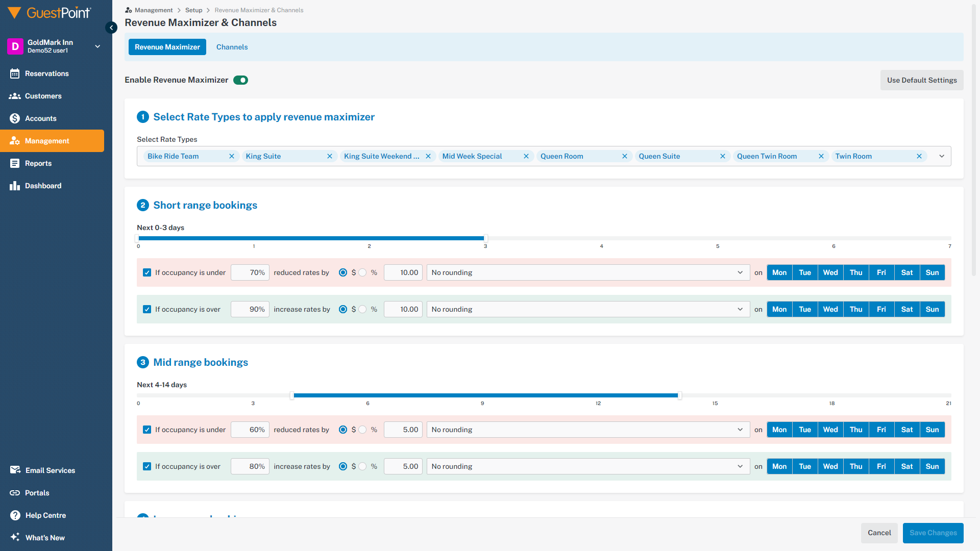Click Use Default Settings button

(921, 80)
